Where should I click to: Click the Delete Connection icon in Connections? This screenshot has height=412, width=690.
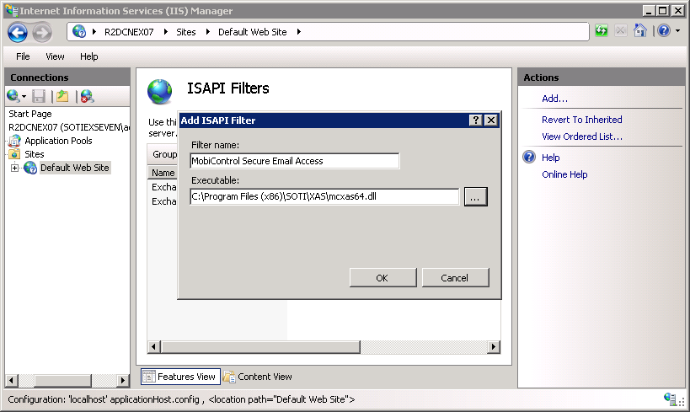pos(87,96)
